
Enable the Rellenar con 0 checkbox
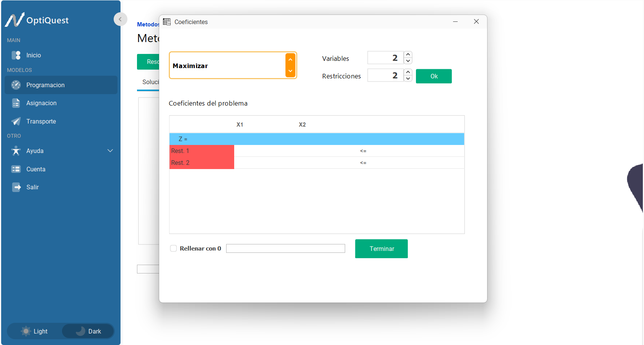pyautogui.click(x=173, y=249)
